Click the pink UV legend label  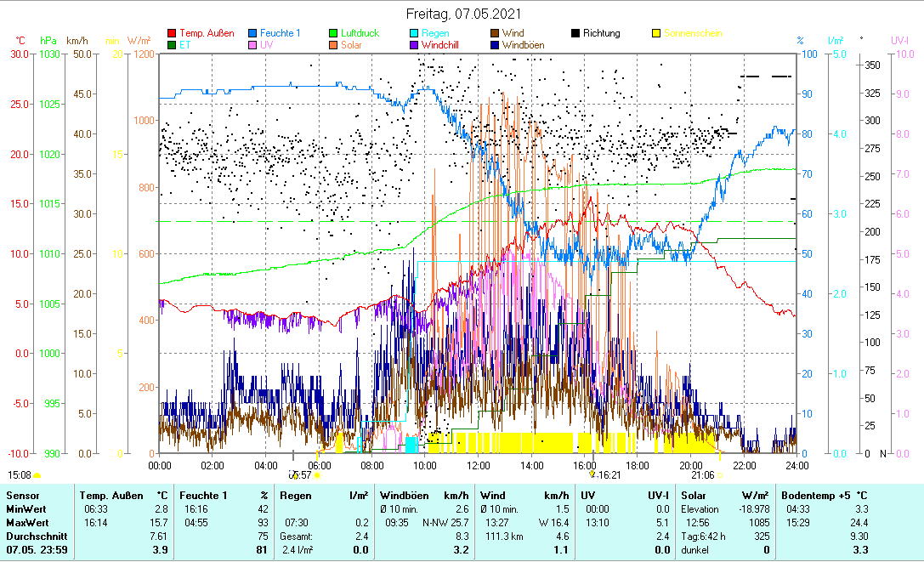coord(267,45)
